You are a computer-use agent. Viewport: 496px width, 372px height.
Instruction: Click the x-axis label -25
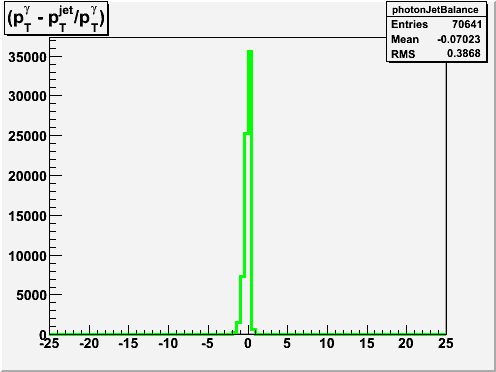click(49, 343)
